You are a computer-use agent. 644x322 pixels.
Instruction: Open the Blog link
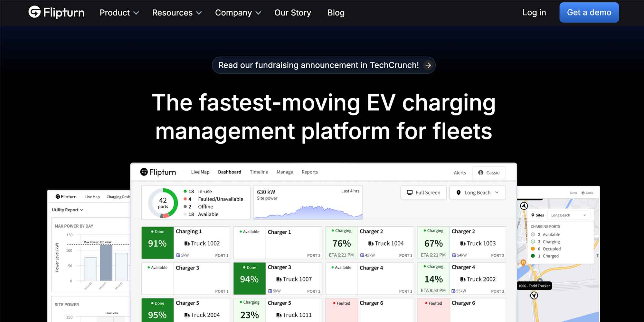tap(336, 13)
